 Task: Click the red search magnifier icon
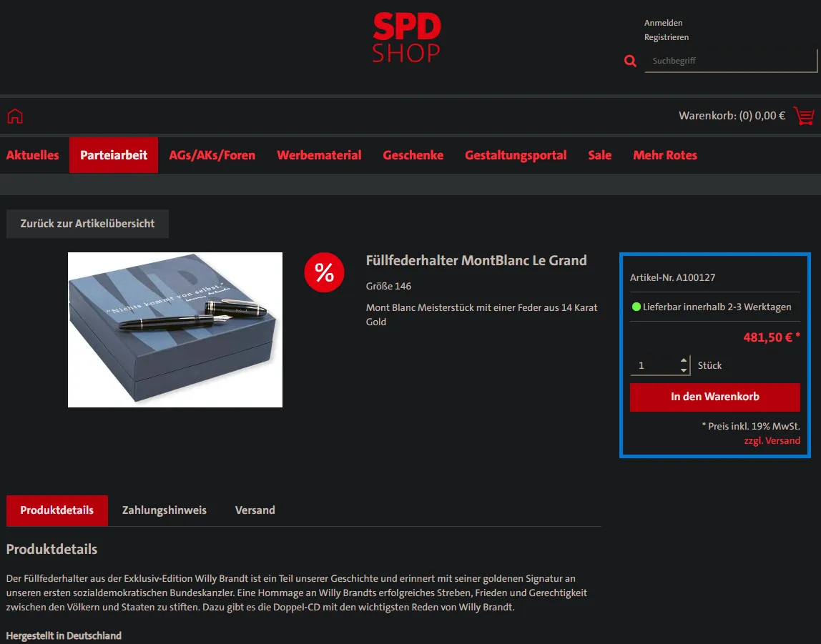click(630, 61)
